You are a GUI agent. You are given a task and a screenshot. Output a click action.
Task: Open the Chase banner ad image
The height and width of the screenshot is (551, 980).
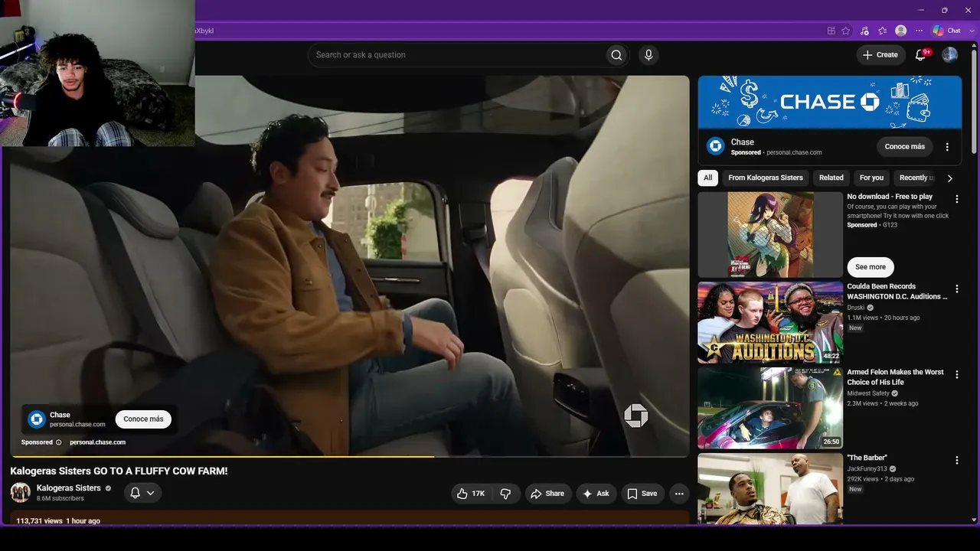(830, 102)
